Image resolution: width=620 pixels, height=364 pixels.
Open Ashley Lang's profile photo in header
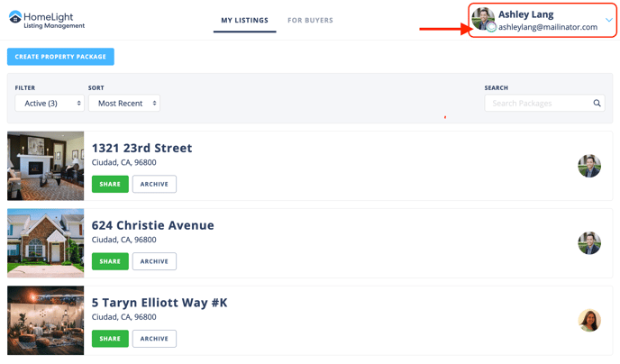tap(483, 19)
